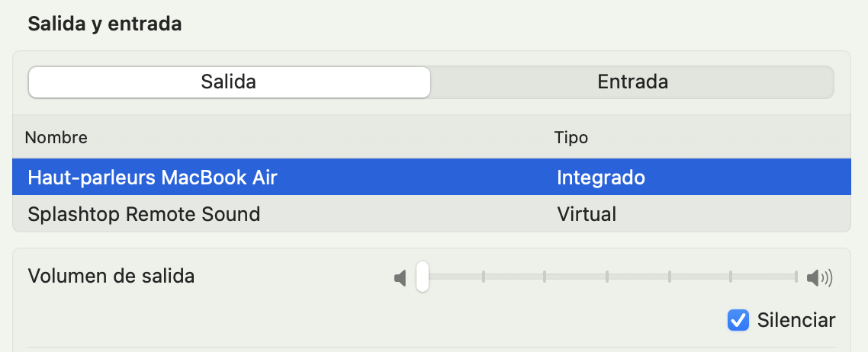The height and width of the screenshot is (352, 868).
Task: Set output volume to the first tick mark
Action: click(x=484, y=277)
